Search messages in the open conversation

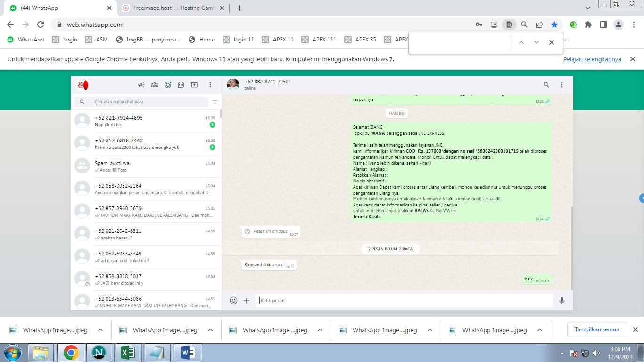click(x=546, y=85)
